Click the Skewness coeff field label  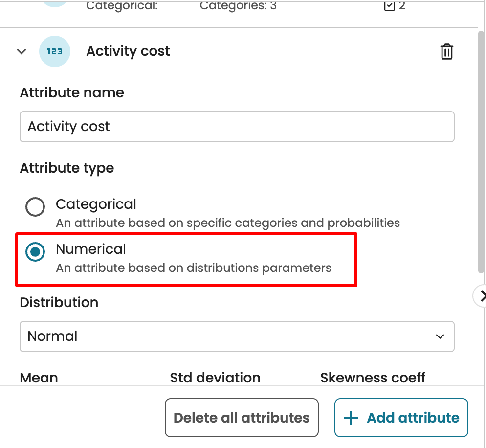point(373,378)
